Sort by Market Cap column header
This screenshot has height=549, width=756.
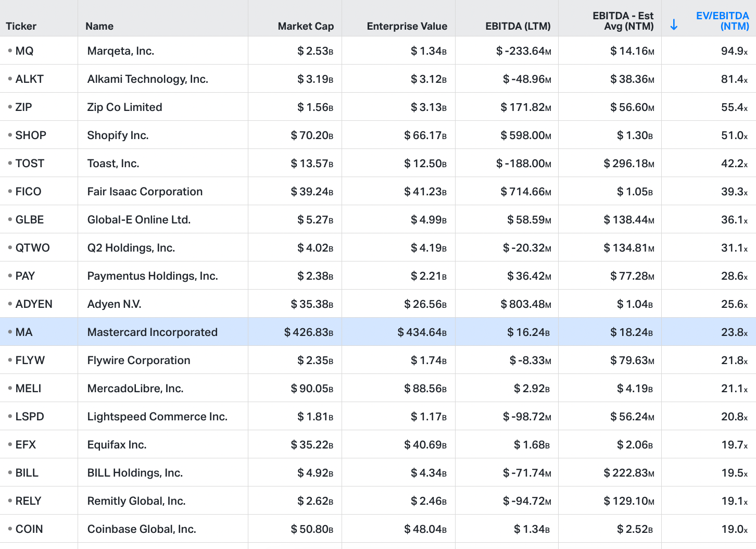[x=306, y=26]
